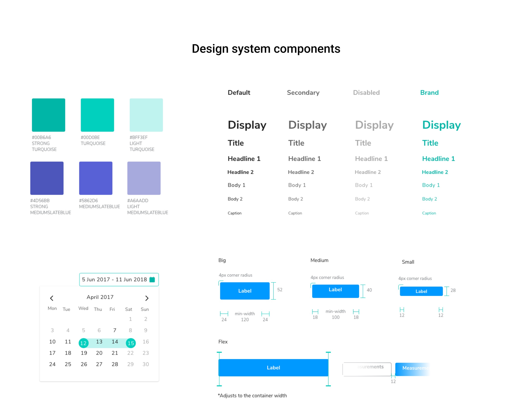Screen dimensions: 532x399
Task: Choose April 7 in the calendar
Action: (115, 330)
